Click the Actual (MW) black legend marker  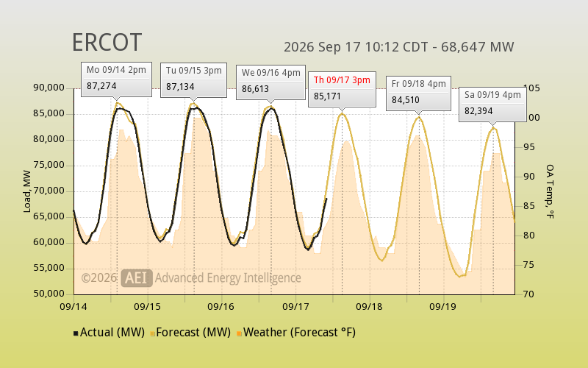coord(76,333)
